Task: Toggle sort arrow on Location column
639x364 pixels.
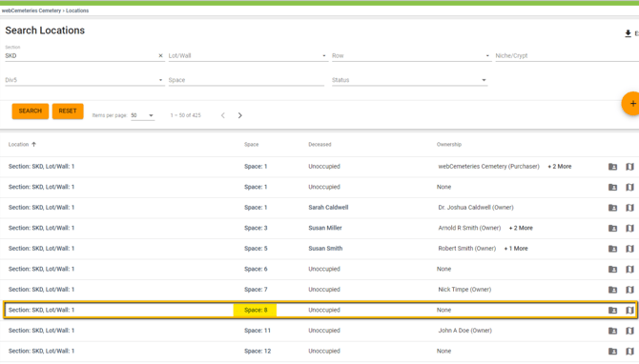Action: click(33, 144)
